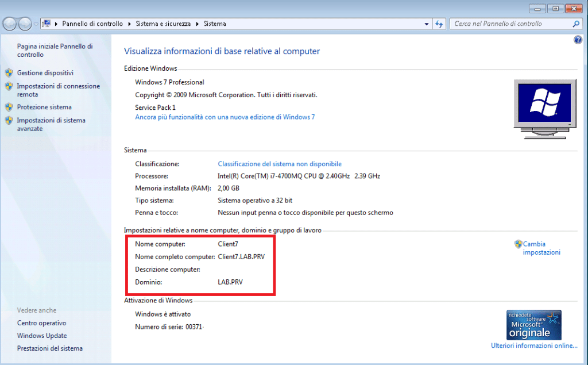Viewport: 588px width, 365px height.
Task: Open Prestazioni del sistema
Action: (x=50, y=348)
